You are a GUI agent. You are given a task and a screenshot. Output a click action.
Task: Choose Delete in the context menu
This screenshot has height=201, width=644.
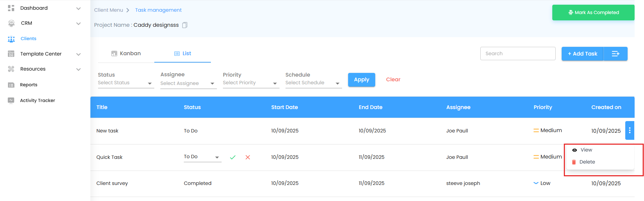[587, 162]
